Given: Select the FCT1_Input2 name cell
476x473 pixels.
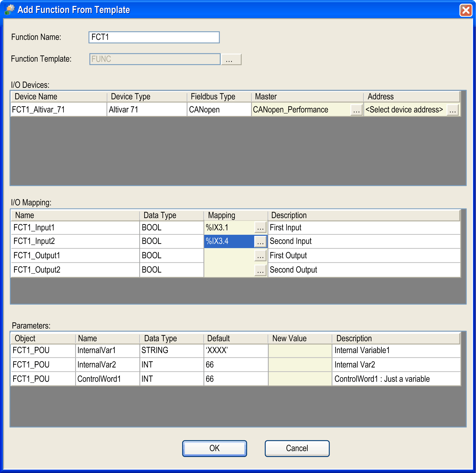Looking at the screenshot, I should tap(75, 241).
